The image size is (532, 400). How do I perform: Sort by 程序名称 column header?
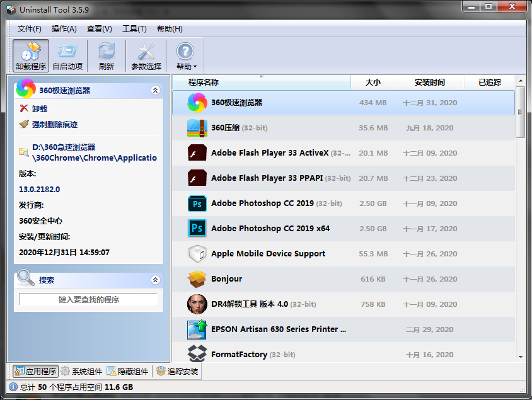(261, 83)
